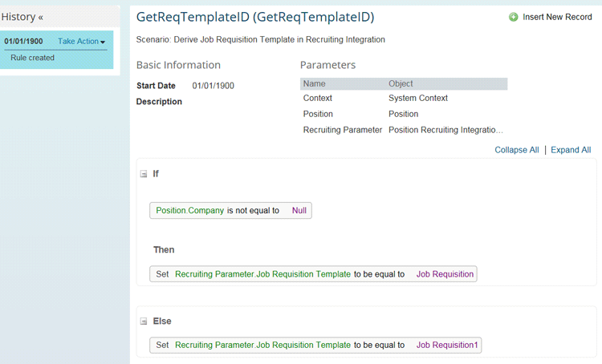Select the 01/01/1900 history record
The width and height of the screenshot is (602, 364).
(23, 42)
